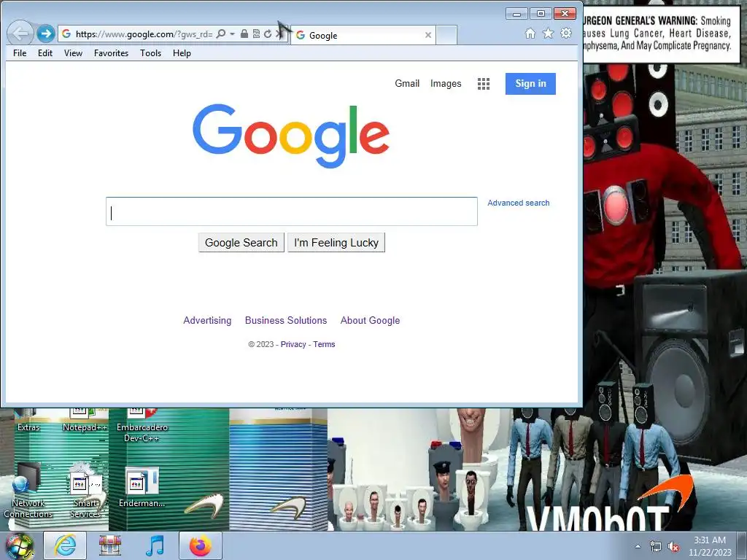The height and width of the screenshot is (560, 747).
Task: Open the File menu
Action: point(20,52)
